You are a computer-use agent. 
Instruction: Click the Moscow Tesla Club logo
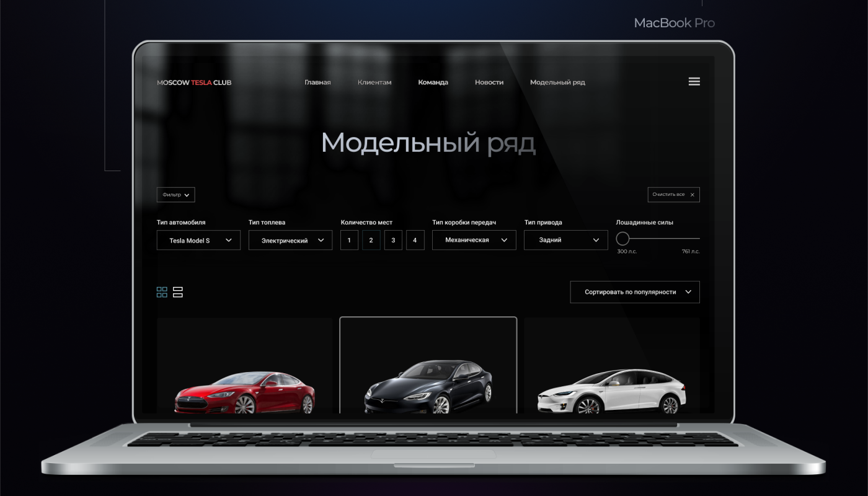[x=194, y=82]
